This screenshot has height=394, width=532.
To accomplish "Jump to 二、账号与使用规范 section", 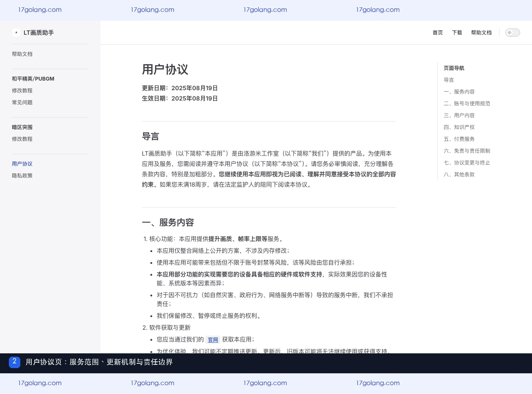I will pyautogui.click(x=467, y=103).
